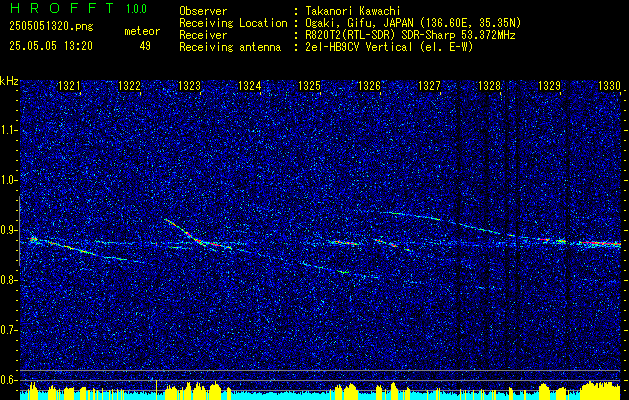The height and width of the screenshot is (400, 629).
Task: Click the 1321 time marker
Action: [69, 86]
